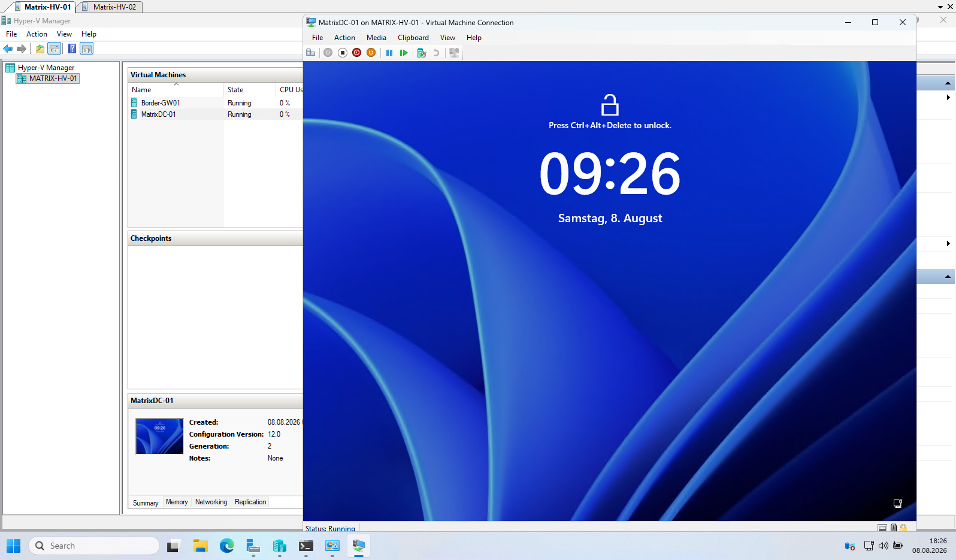Switch to the Memory tab
Screen dimensions: 956x560
click(x=177, y=502)
